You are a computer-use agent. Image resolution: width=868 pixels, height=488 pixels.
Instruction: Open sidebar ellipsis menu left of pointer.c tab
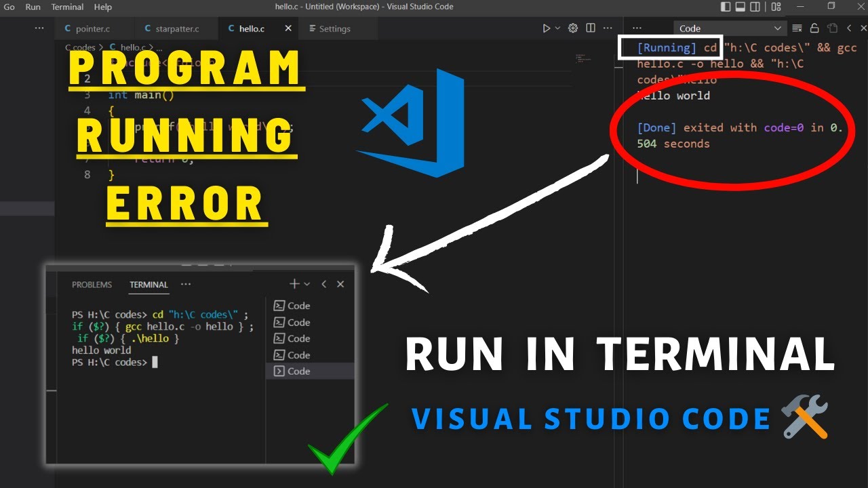pyautogui.click(x=39, y=28)
